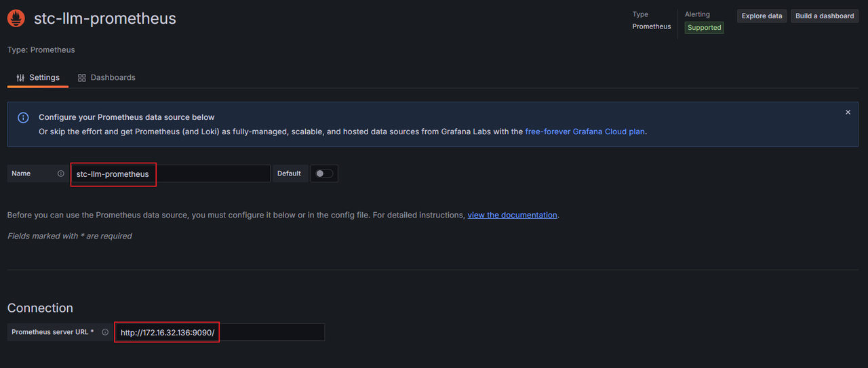Open the free-forever Grafana Cloud plan link
This screenshot has width=868, height=368.
pos(585,131)
